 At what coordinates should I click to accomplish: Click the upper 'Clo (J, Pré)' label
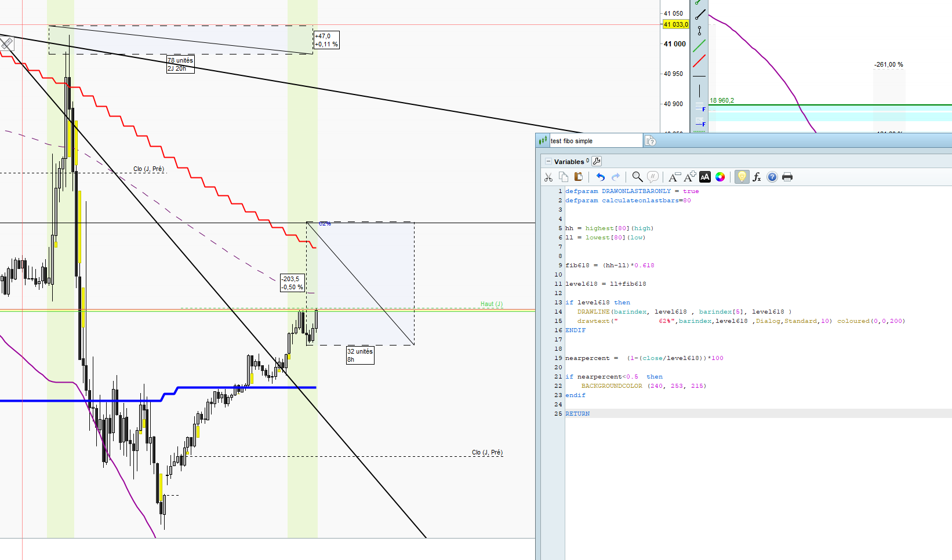(148, 169)
